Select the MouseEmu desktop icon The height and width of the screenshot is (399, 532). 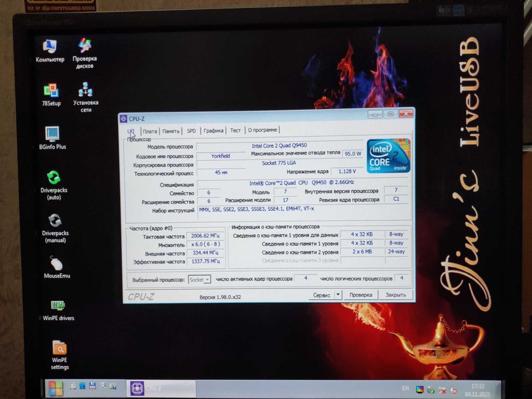tap(56, 267)
